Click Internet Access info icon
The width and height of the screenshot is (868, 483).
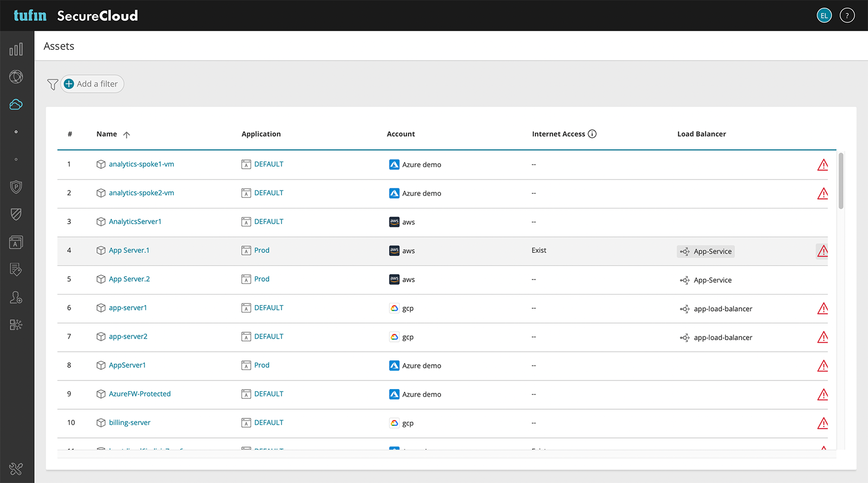click(x=592, y=134)
